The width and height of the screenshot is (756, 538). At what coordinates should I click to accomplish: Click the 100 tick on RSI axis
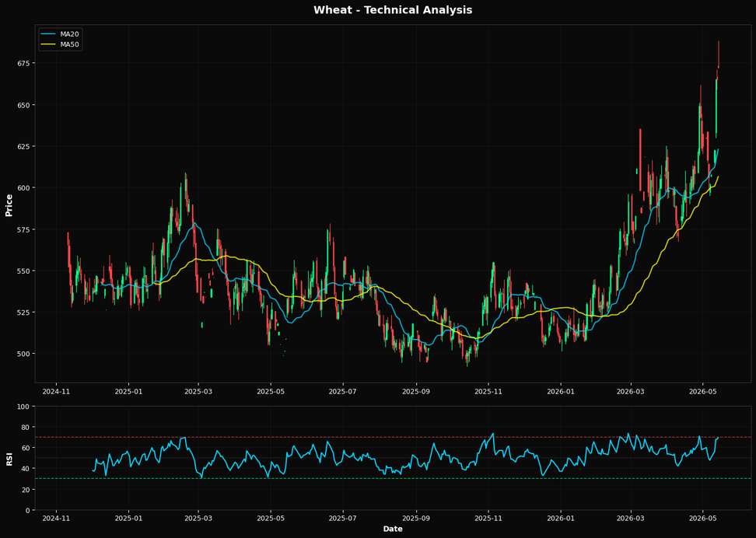tap(25, 407)
